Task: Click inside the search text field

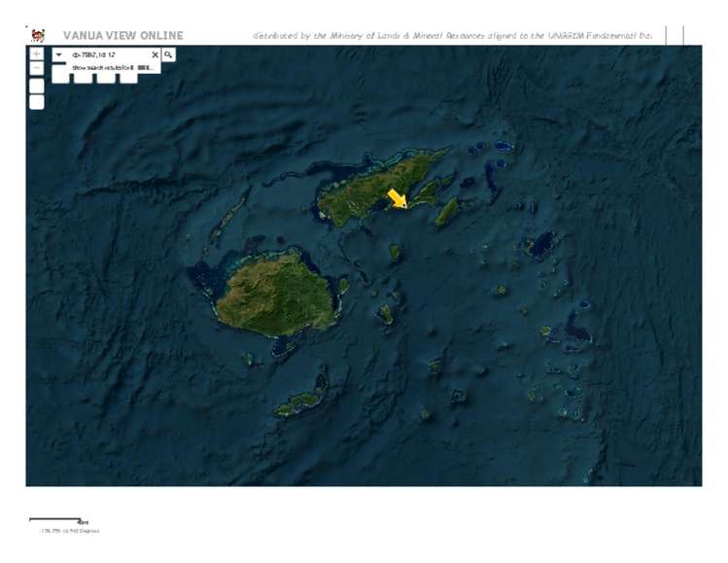Action: click(x=108, y=54)
